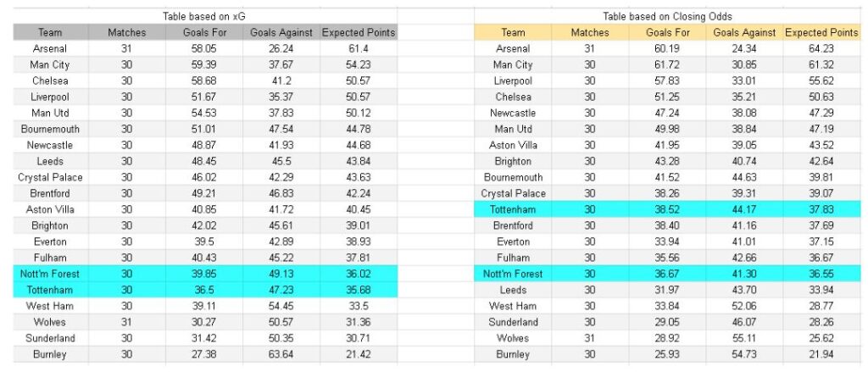Select Arsenal in the xG table

[50, 48]
